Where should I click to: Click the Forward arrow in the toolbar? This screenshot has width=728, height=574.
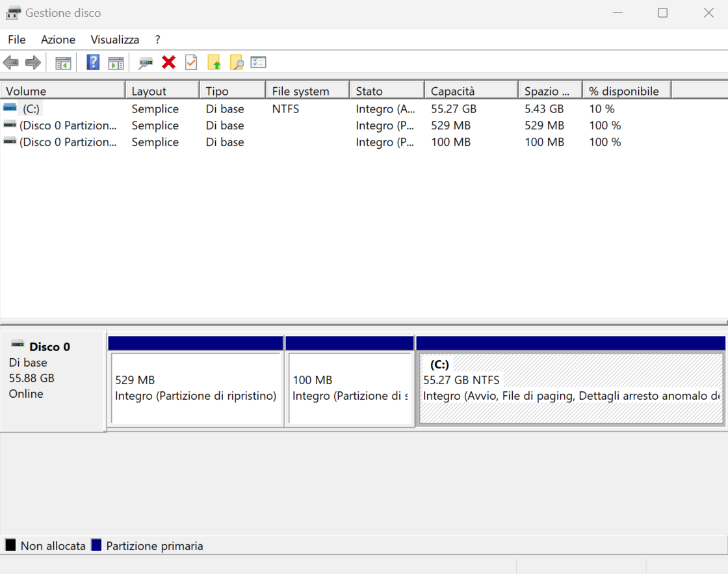pos(33,62)
